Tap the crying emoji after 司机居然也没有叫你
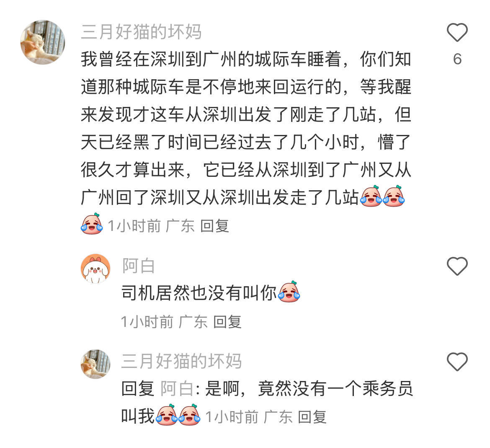Viewport: 490px width, 448px height. coord(289,292)
